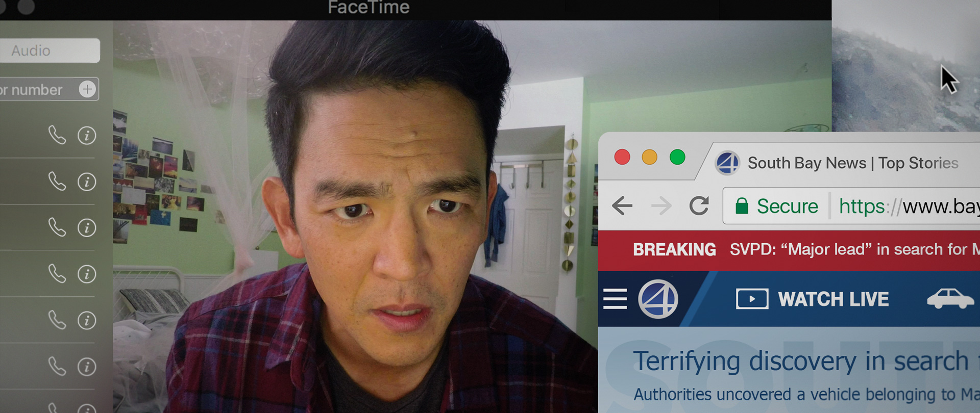Dial using the fifth row's phone icon
This screenshot has height=413, width=980.
tap(57, 320)
